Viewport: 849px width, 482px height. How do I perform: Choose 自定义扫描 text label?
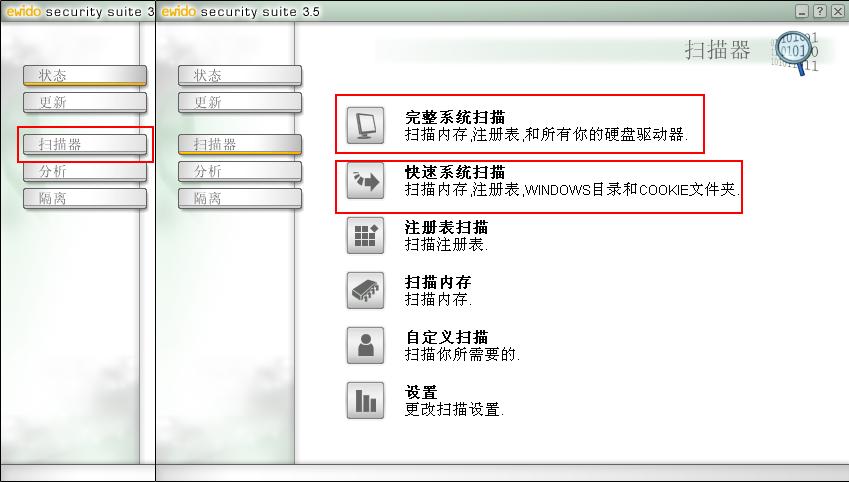point(446,337)
